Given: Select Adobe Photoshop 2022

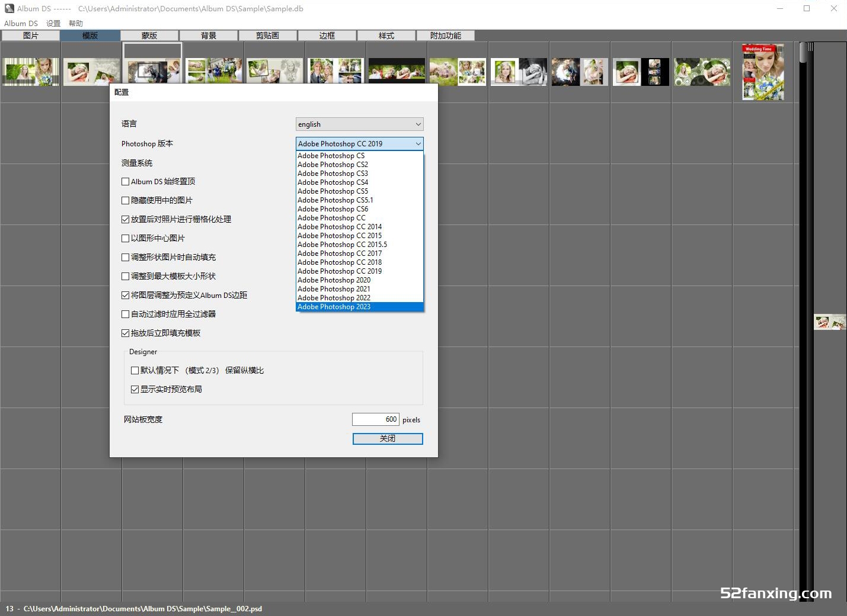Looking at the screenshot, I should point(360,298).
